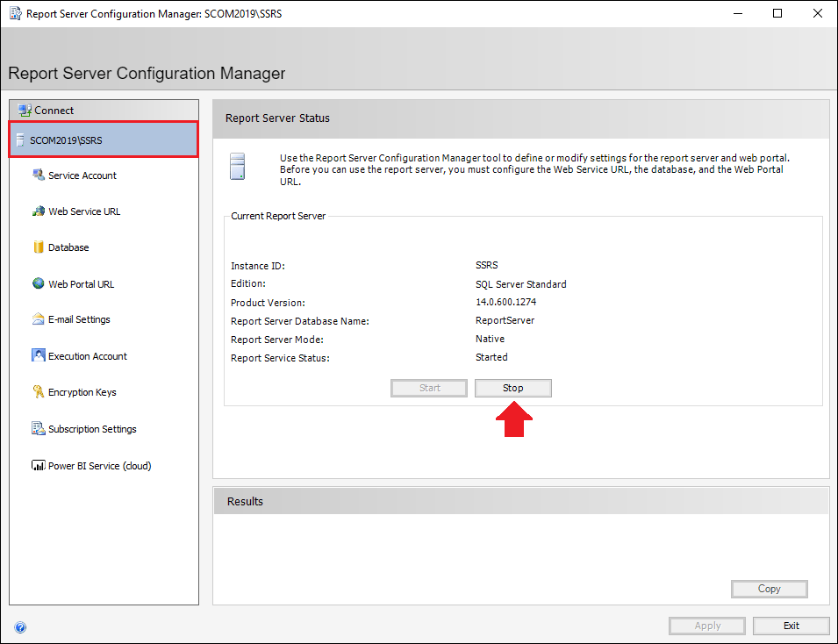The height and width of the screenshot is (644, 838).
Task: Select Power BI Service (cloud)
Action: click(100, 466)
